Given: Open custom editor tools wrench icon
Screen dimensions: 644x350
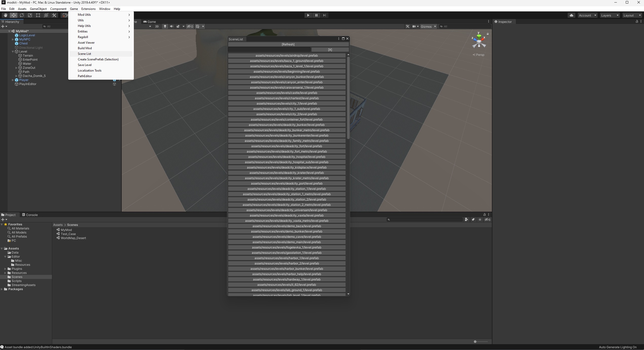Looking at the screenshot, I should point(54,15).
